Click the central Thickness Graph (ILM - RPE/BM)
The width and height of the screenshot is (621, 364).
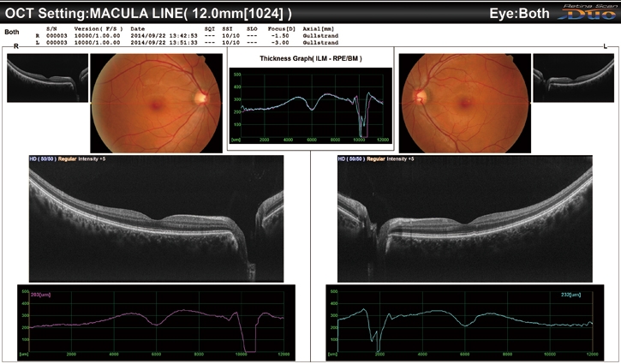pos(310,104)
